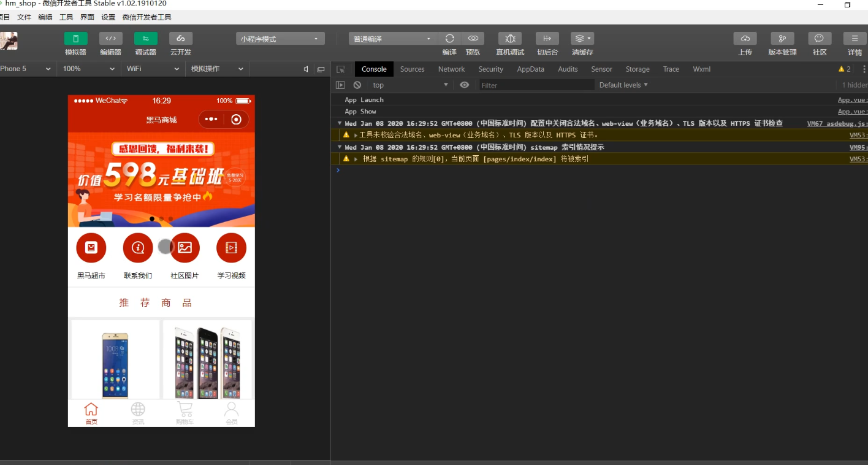
Task: Switch to the Console tab
Action: click(374, 69)
